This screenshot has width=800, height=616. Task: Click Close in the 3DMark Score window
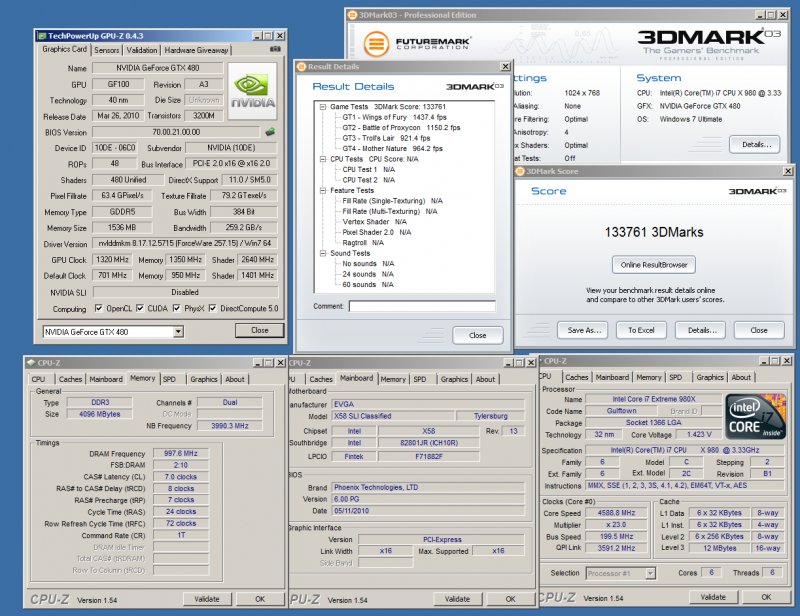click(x=759, y=330)
